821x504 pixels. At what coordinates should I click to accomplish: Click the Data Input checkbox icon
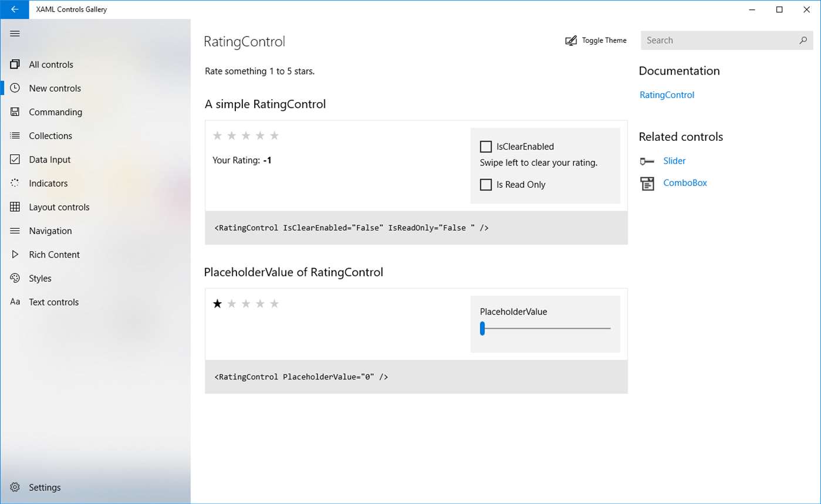[x=15, y=160]
